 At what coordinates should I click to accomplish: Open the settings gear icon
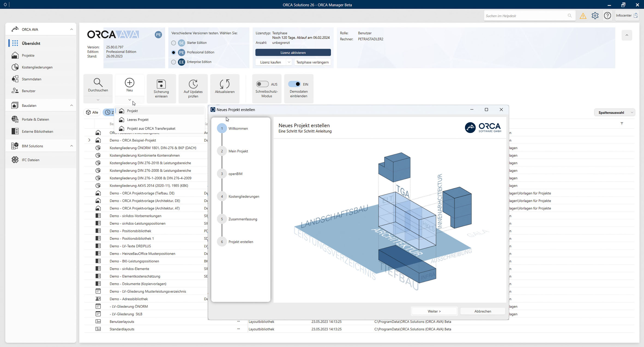tap(595, 16)
